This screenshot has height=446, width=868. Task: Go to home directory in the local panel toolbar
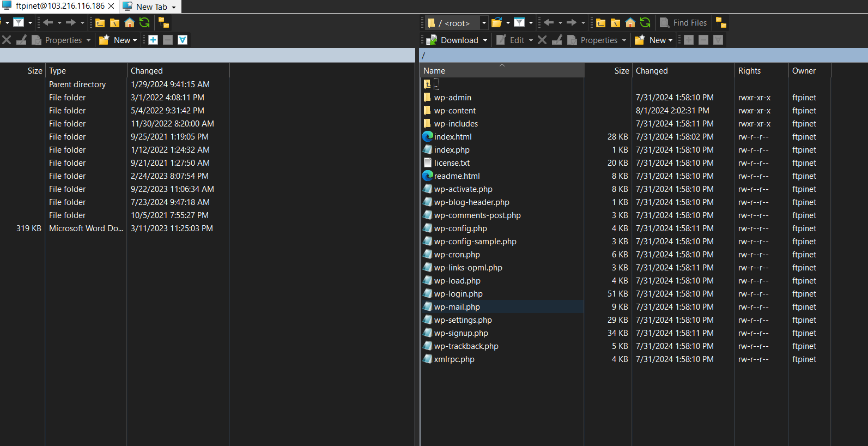tap(130, 23)
